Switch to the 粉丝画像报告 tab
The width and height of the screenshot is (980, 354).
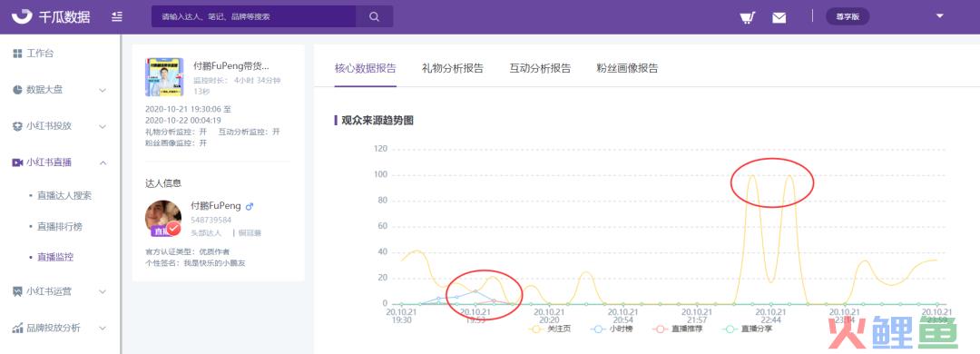click(628, 68)
